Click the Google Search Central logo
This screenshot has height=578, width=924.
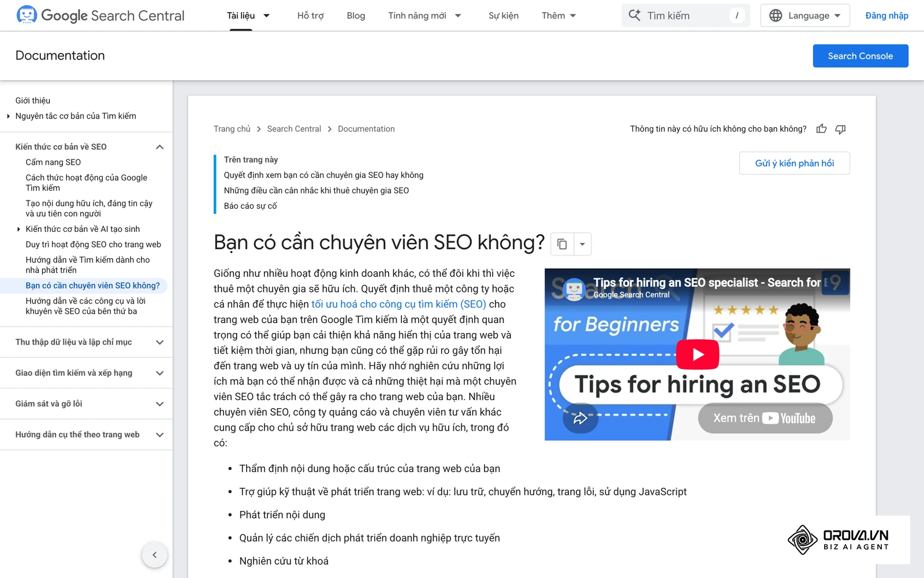click(x=100, y=16)
